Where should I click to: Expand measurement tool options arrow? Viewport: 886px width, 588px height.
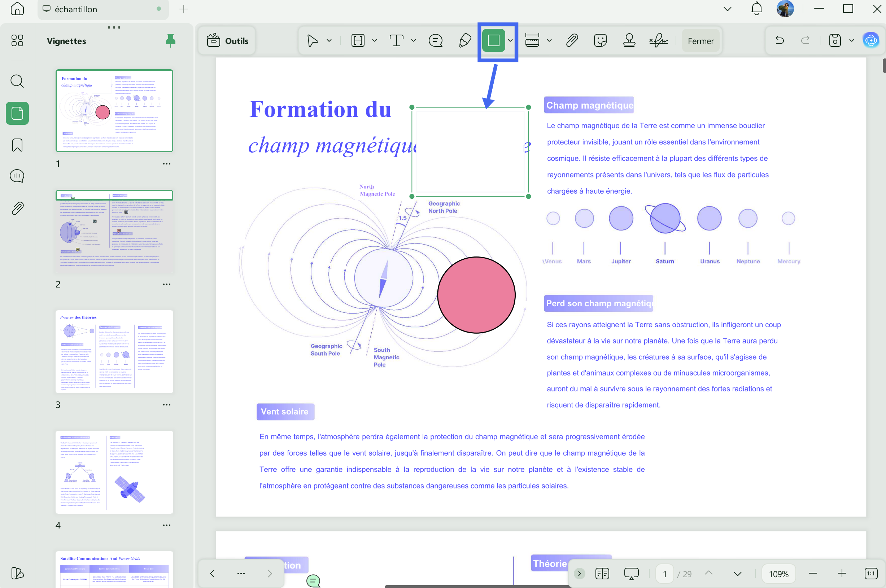549,40
